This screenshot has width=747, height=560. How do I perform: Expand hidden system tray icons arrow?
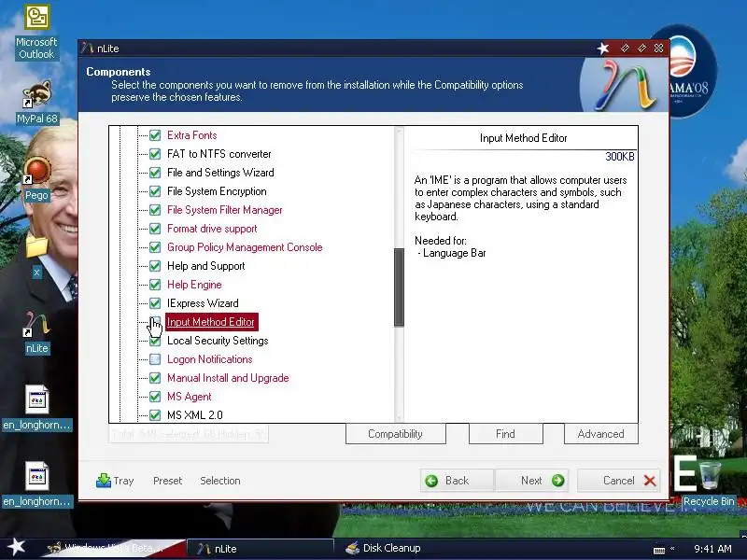click(672, 549)
